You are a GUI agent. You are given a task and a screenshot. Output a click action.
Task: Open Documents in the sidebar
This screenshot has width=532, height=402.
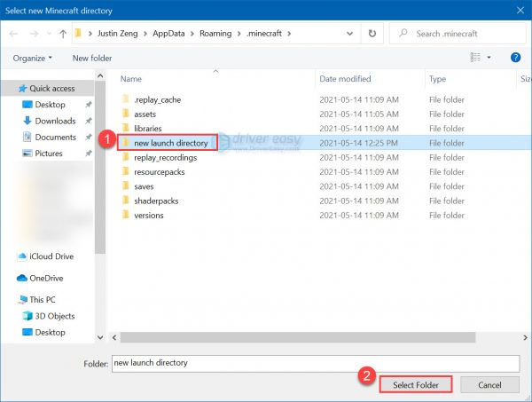(55, 138)
